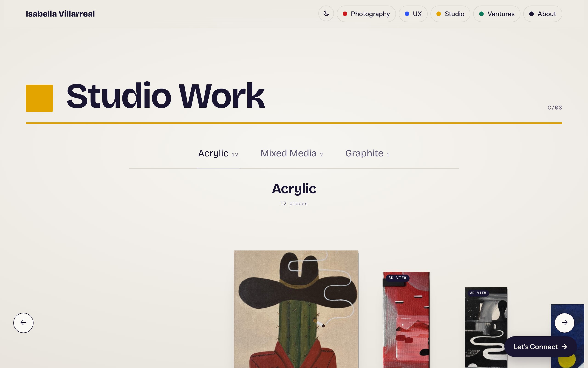Open the cactus cowboy painting

pyautogui.click(x=296, y=309)
